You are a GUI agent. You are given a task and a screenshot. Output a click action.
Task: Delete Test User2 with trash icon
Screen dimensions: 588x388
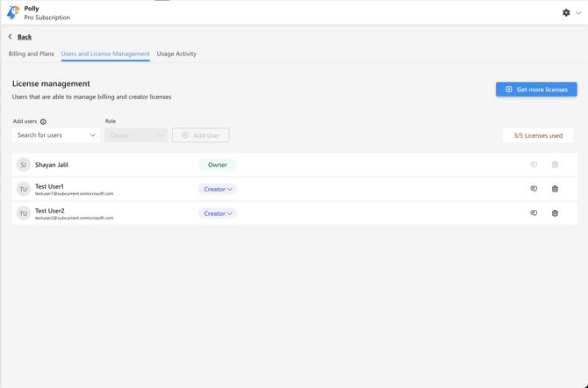(555, 213)
